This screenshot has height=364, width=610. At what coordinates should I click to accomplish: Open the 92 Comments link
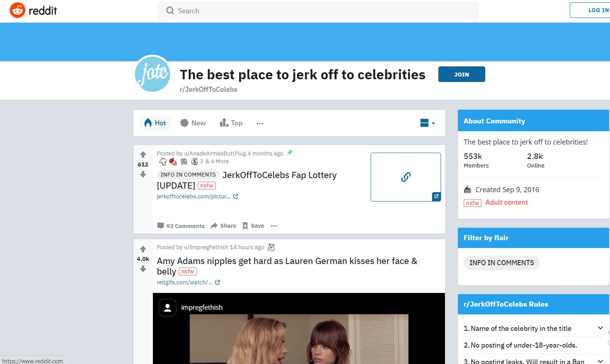click(x=181, y=226)
